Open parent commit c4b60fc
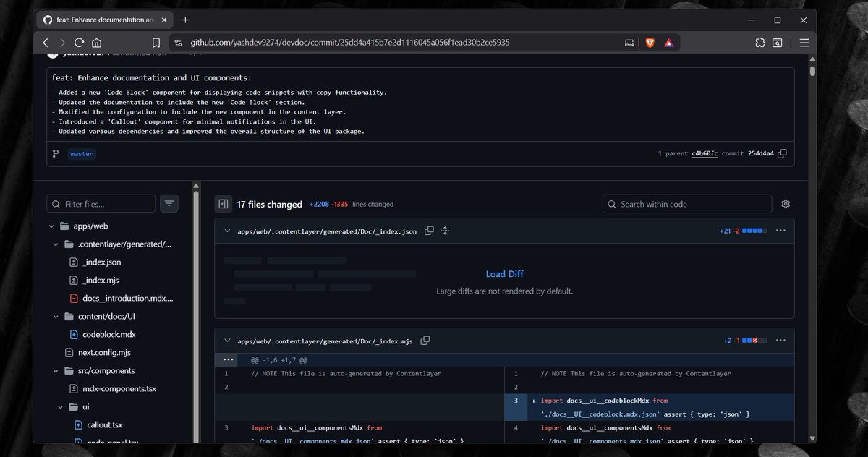Viewport: 868px width, 457px height. pyautogui.click(x=705, y=154)
